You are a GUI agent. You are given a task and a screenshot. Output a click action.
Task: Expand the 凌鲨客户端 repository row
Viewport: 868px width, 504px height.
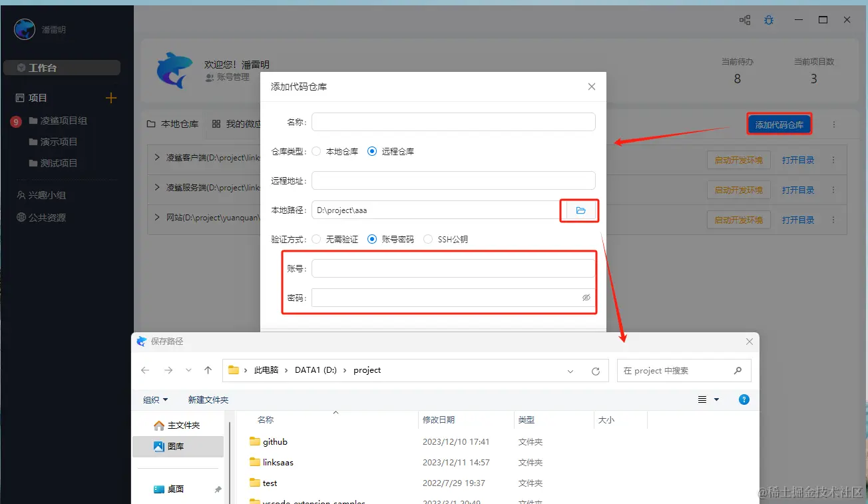click(157, 158)
